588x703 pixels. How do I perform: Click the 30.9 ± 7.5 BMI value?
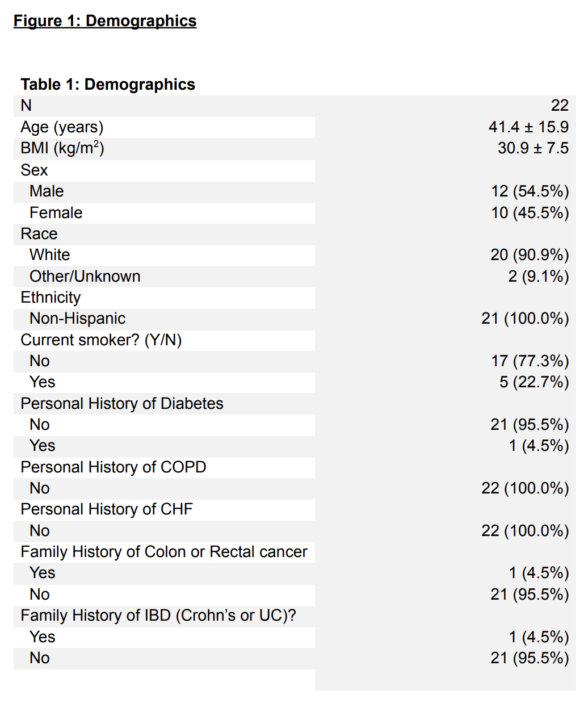point(532,148)
